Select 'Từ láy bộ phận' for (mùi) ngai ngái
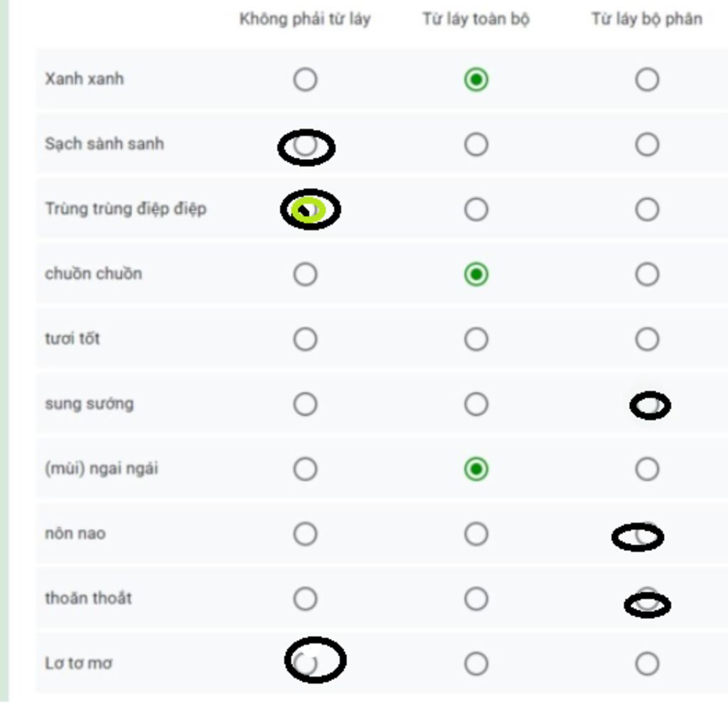The height and width of the screenshot is (703, 728). (x=647, y=469)
